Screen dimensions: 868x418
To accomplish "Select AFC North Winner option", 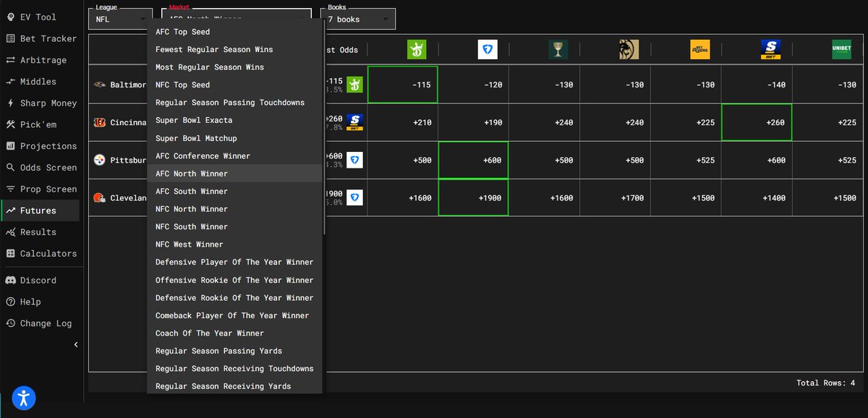I will pyautogui.click(x=235, y=174).
